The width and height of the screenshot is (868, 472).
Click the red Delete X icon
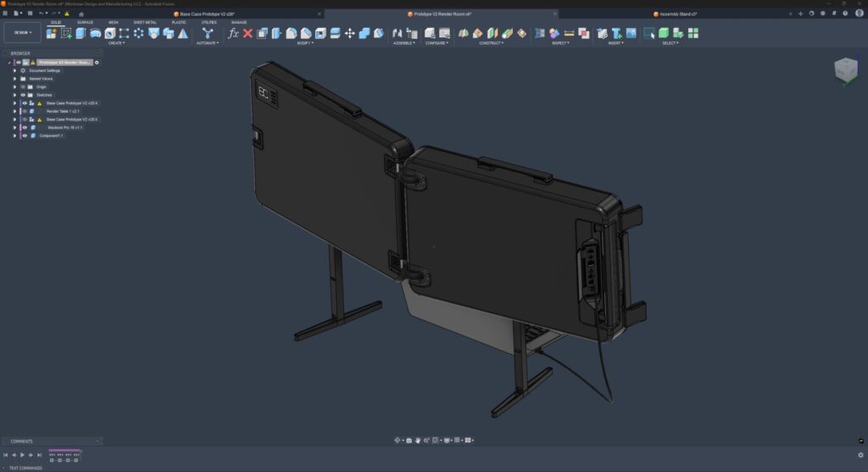(x=248, y=33)
